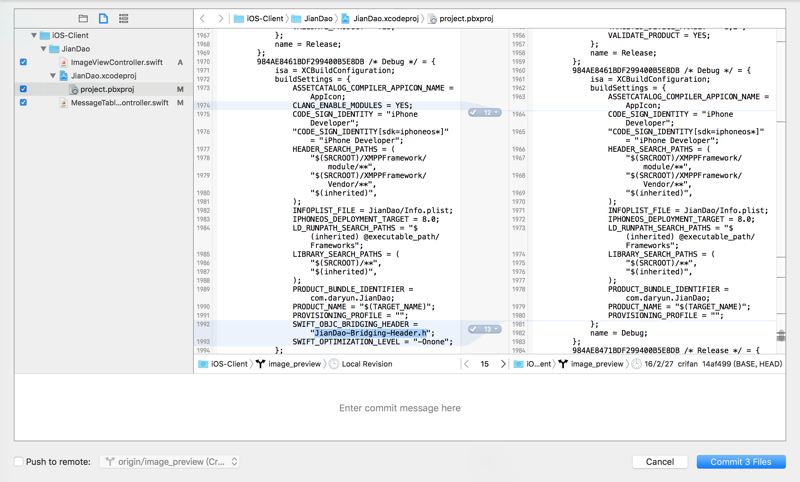Select the iOS-Client root tree item
This screenshot has width=800, height=482.
[64, 35]
